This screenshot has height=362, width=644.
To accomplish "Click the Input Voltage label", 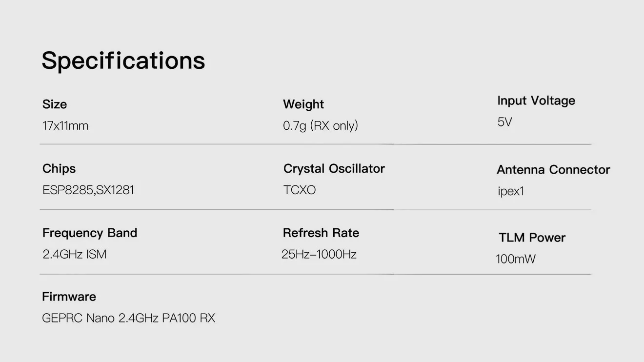I will [x=536, y=101].
